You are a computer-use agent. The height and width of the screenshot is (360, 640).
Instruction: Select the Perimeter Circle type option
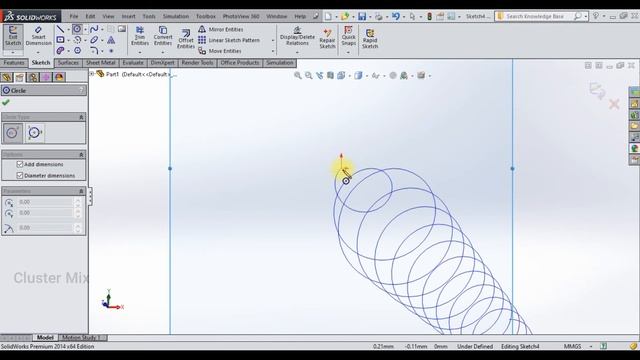pyautogui.click(x=35, y=133)
